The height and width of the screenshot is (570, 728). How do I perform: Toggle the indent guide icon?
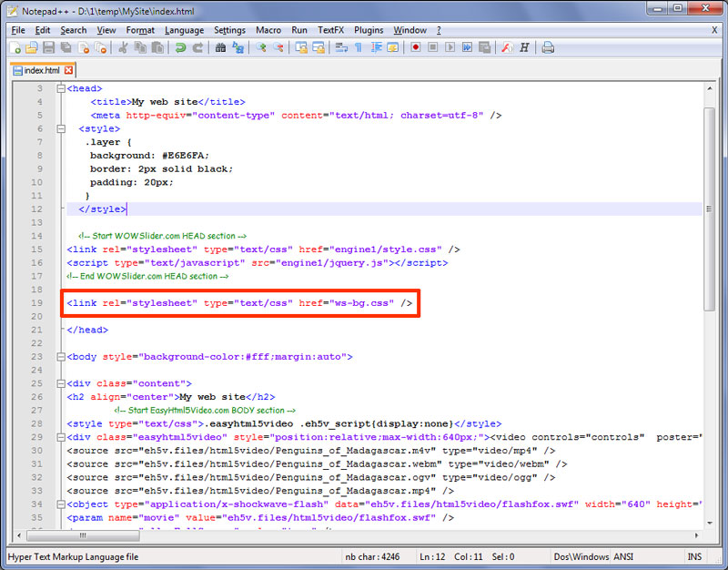(x=376, y=47)
